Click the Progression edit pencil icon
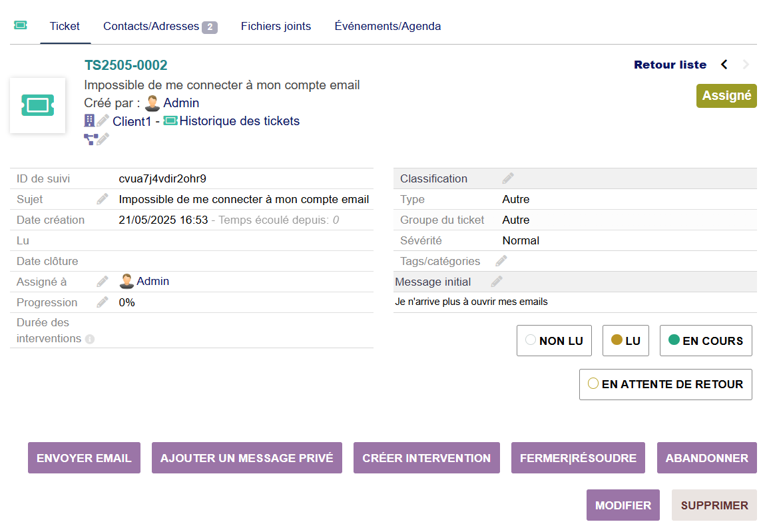The height and width of the screenshot is (532, 765). tap(102, 302)
